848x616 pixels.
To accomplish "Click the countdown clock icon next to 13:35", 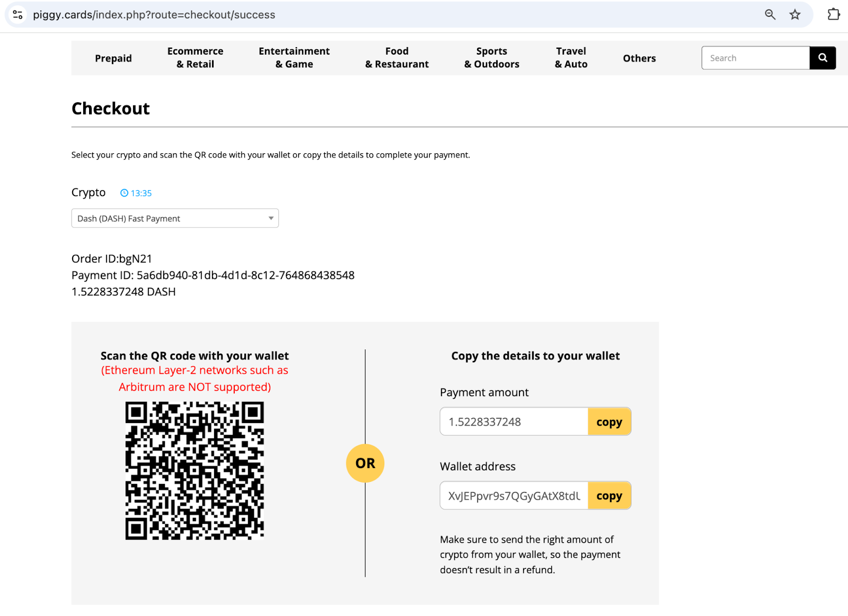I will tap(124, 193).
